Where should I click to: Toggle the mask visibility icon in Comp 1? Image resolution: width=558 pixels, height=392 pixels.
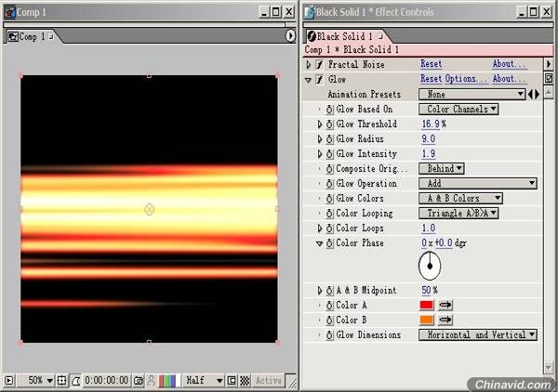pyautogui.click(x=76, y=381)
